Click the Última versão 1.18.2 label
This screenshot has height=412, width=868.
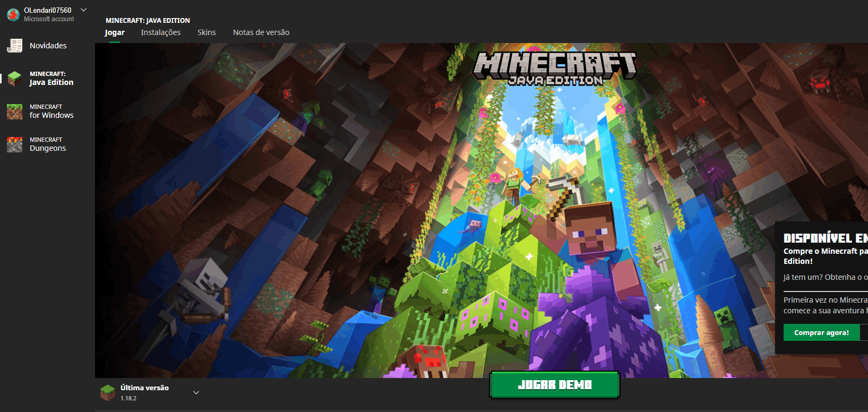[x=144, y=392]
